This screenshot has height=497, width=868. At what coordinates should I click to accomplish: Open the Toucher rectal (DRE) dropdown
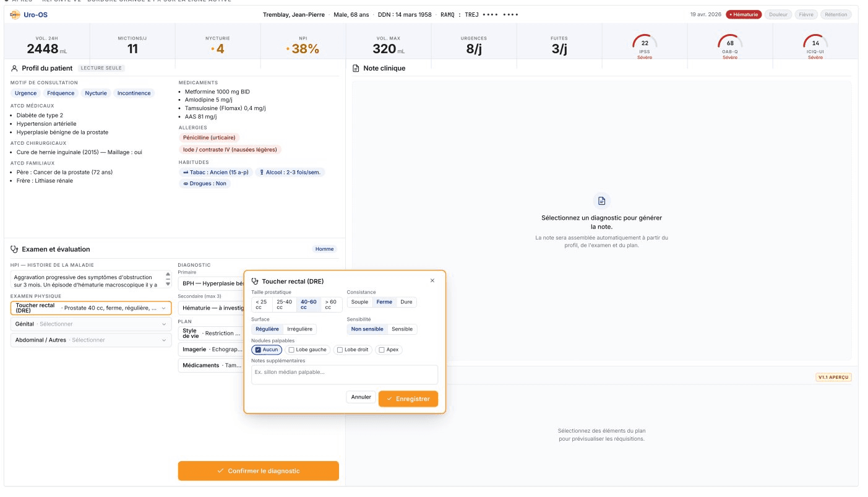coord(91,308)
